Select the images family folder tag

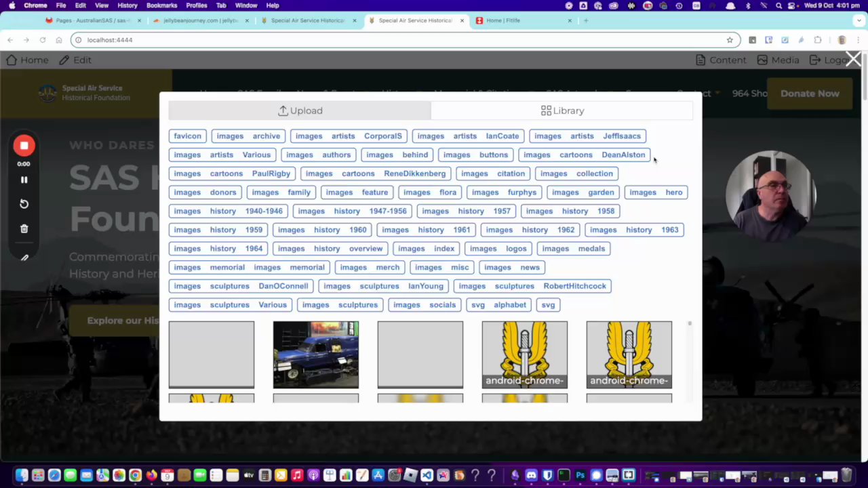tap(281, 192)
